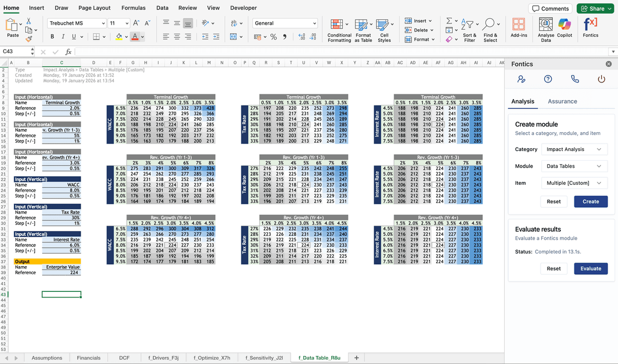Apply Percent Style formatting
This screenshot has height=364, width=618.
pyautogui.click(x=274, y=37)
